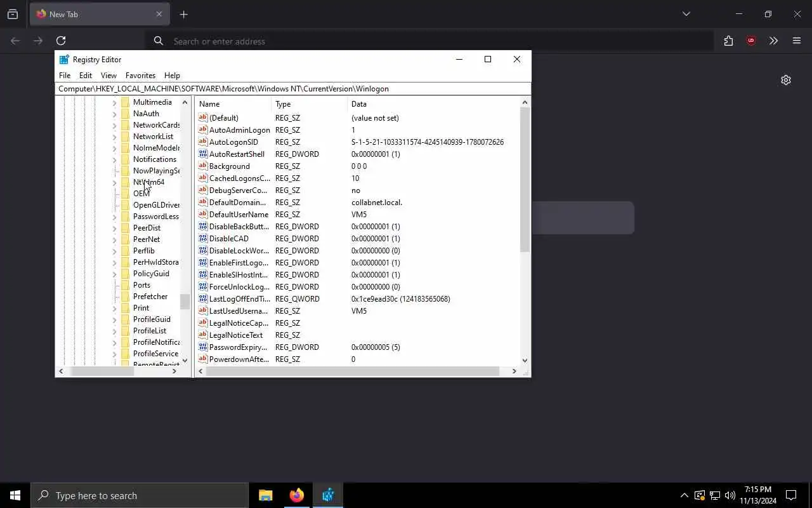This screenshot has width=812, height=508.
Task: Click values pane vertical scrollbar thumb
Action: (x=525, y=179)
